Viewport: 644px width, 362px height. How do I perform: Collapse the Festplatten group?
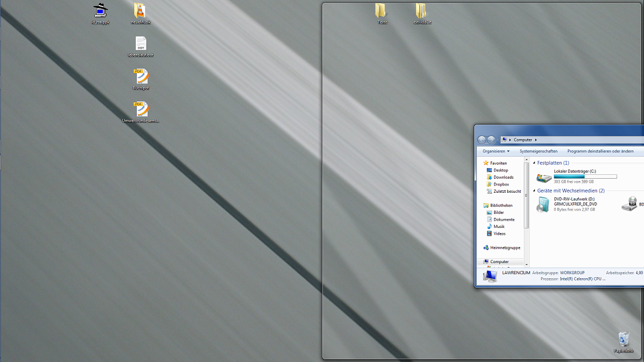coord(534,163)
